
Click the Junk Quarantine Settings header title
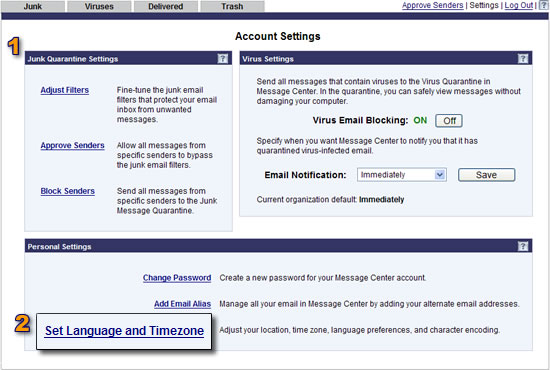point(73,59)
